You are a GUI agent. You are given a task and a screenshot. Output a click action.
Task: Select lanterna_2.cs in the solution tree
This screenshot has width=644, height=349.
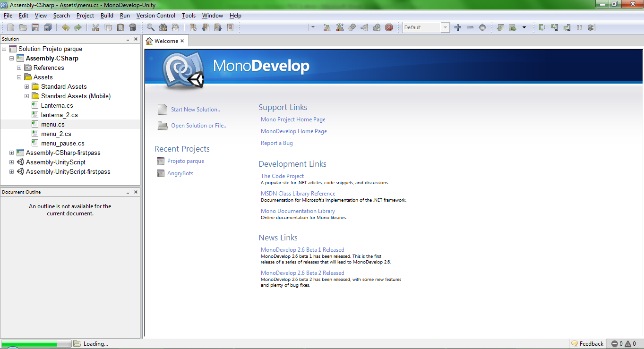[x=60, y=115]
